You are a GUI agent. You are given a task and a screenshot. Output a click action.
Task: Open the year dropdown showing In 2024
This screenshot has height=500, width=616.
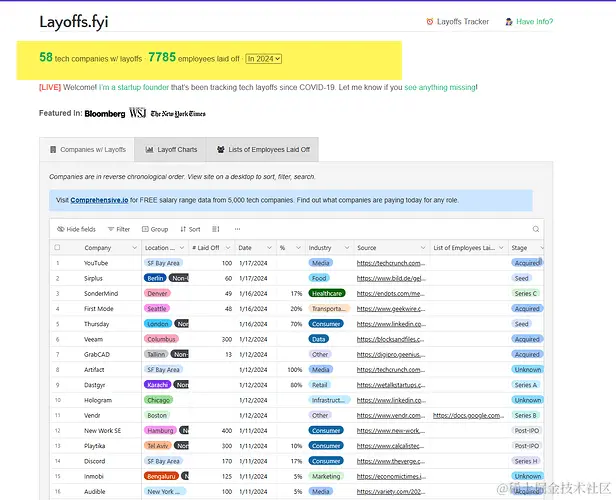(264, 59)
